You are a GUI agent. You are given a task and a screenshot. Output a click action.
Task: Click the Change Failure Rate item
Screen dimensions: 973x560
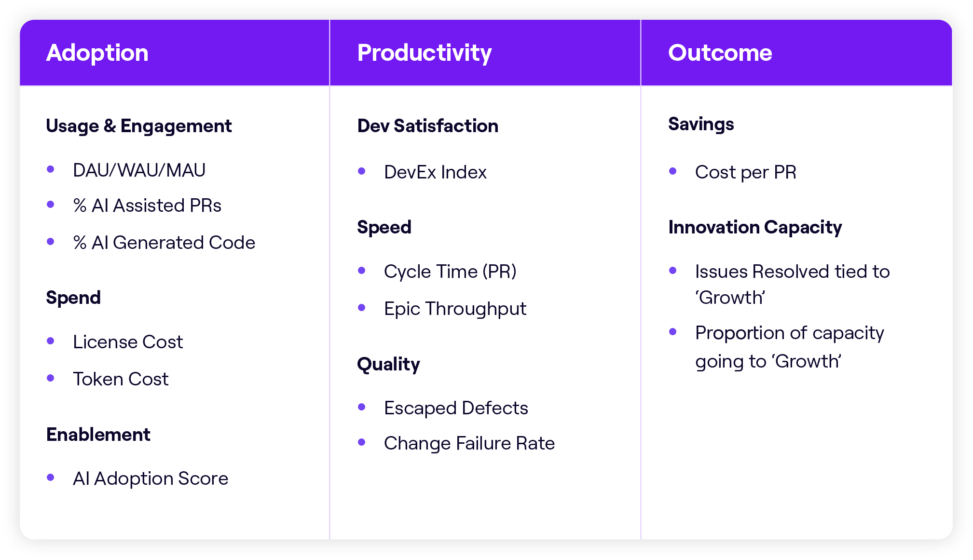pos(469,443)
